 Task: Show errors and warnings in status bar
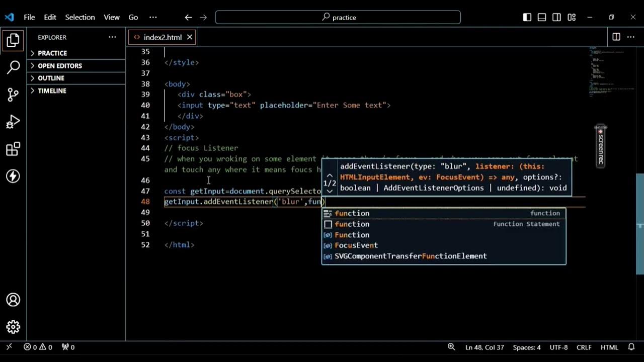click(x=38, y=347)
